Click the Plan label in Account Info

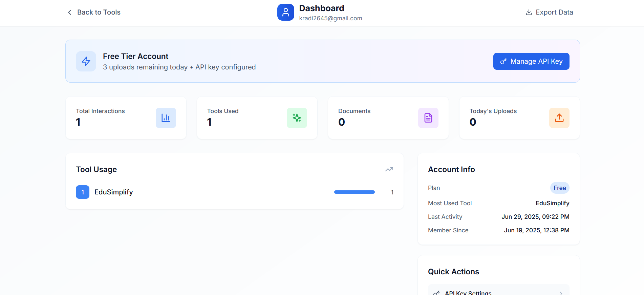pyautogui.click(x=434, y=188)
